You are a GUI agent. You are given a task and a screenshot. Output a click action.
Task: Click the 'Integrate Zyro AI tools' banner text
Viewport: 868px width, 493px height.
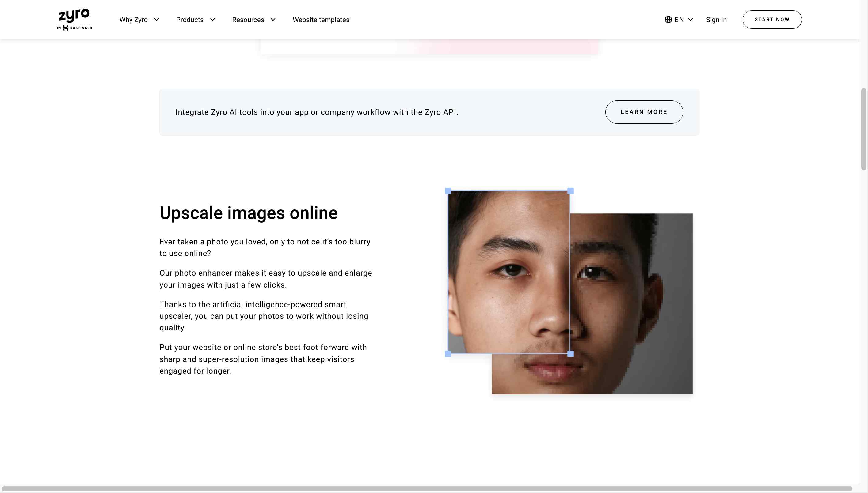point(317,112)
